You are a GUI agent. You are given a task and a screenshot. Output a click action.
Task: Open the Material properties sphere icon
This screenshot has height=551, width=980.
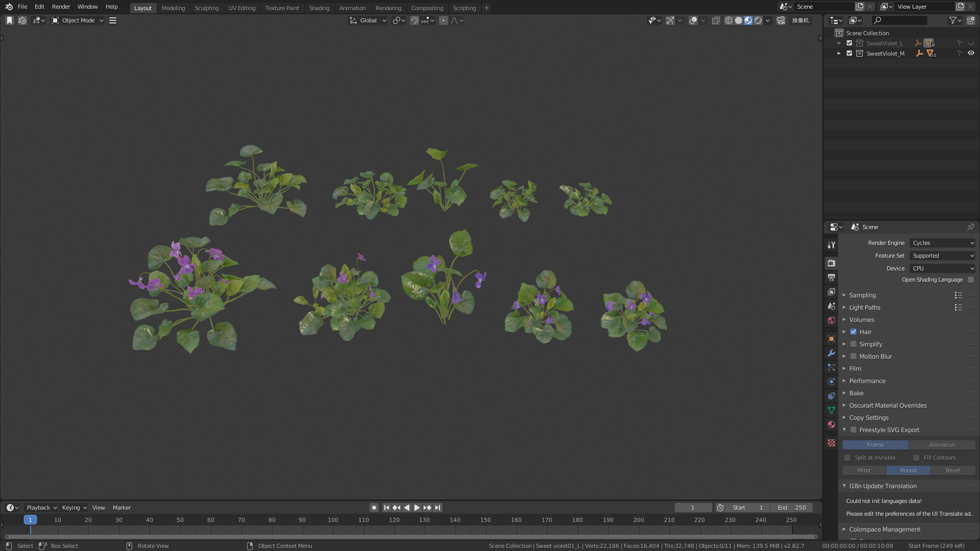pyautogui.click(x=831, y=424)
